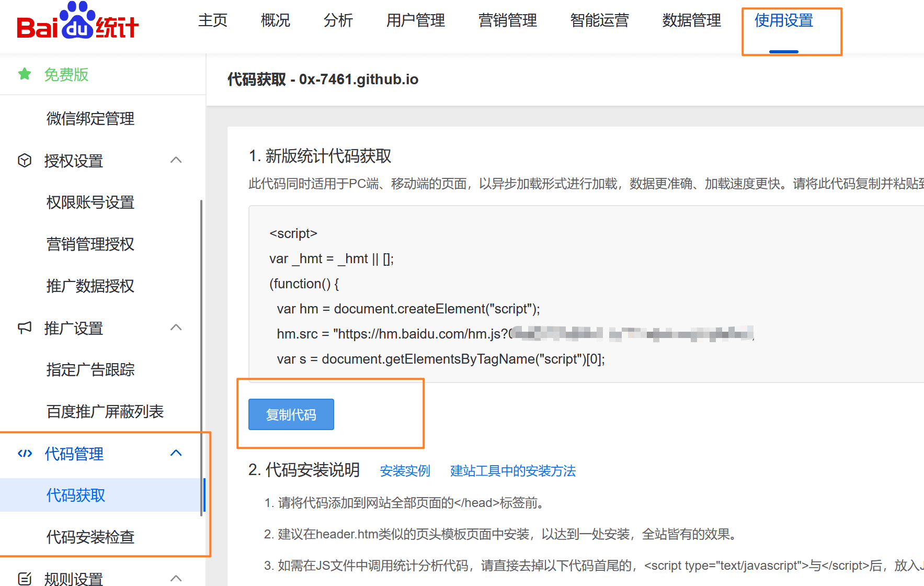924x586 pixels.
Task: Select 授权设置 sidebar heading
Action: tap(74, 161)
